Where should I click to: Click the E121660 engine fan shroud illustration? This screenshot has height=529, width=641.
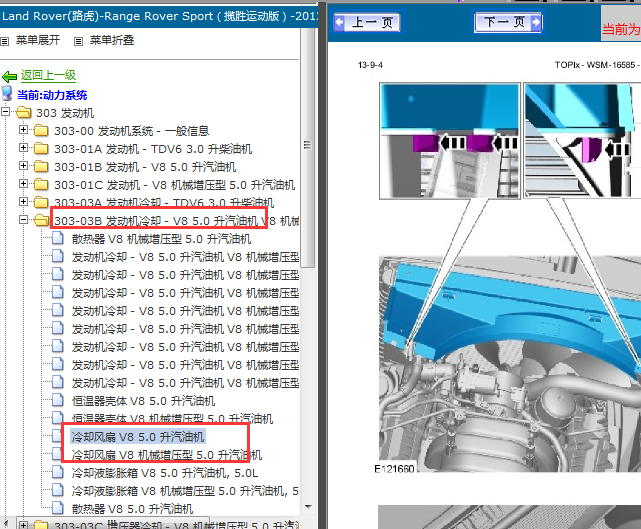coord(509,364)
